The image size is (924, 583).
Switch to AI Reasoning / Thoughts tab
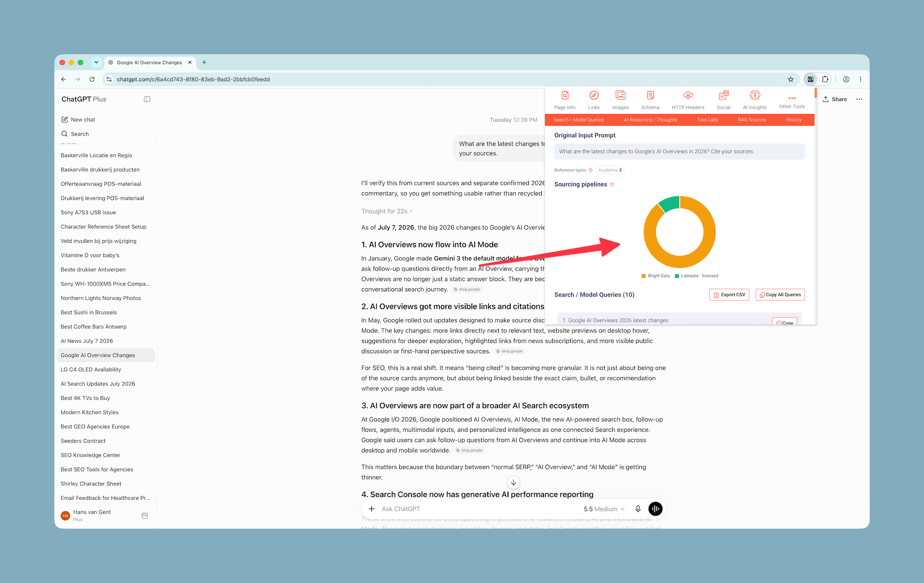tap(650, 120)
